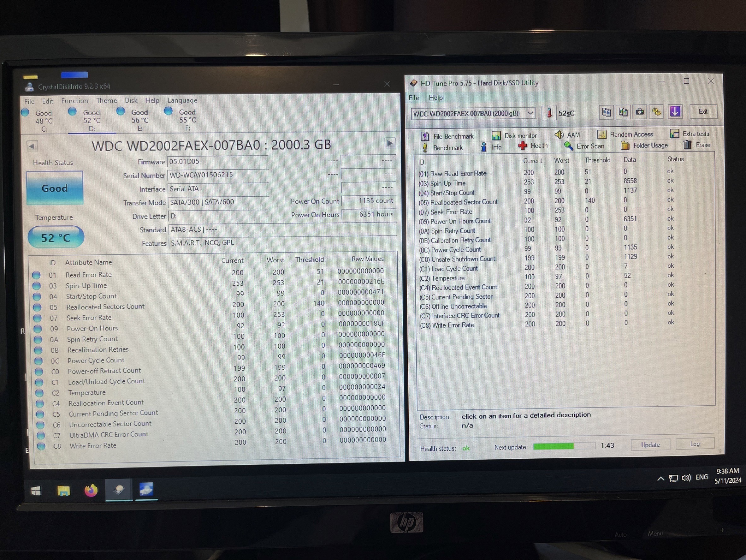The image size is (746, 560).
Task: Click the purple download arrow icon
Action: click(x=675, y=111)
